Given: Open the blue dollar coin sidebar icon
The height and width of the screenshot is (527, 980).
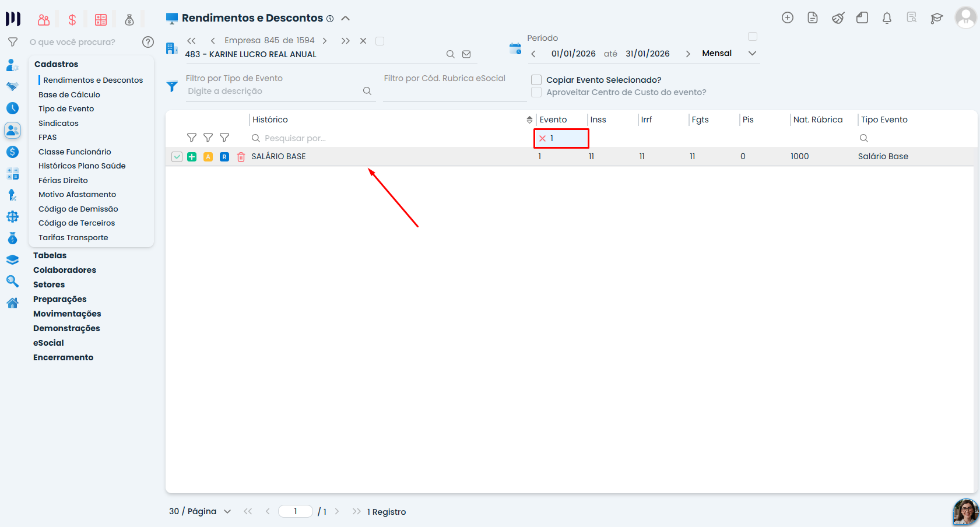Looking at the screenshot, I should click(12, 152).
